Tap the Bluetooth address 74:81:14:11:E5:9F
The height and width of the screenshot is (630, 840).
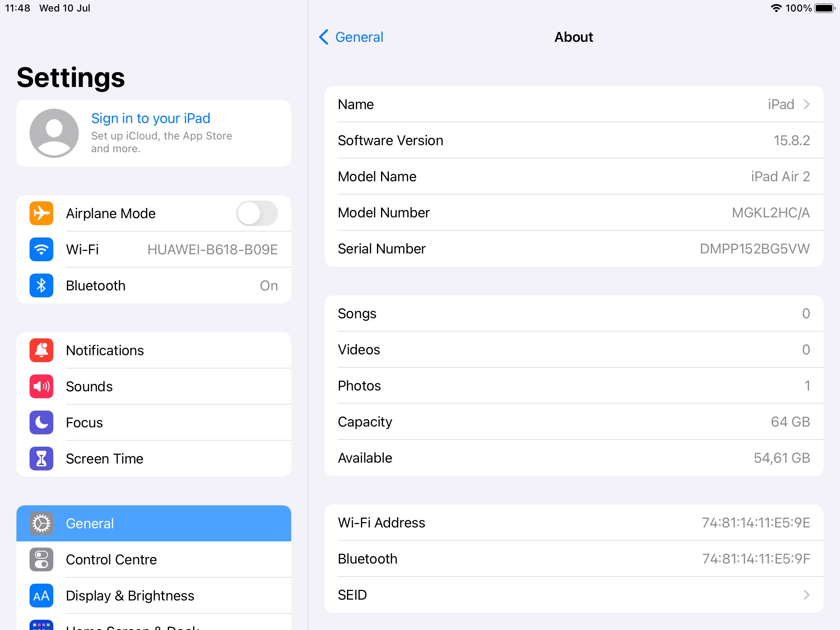click(756, 559)
